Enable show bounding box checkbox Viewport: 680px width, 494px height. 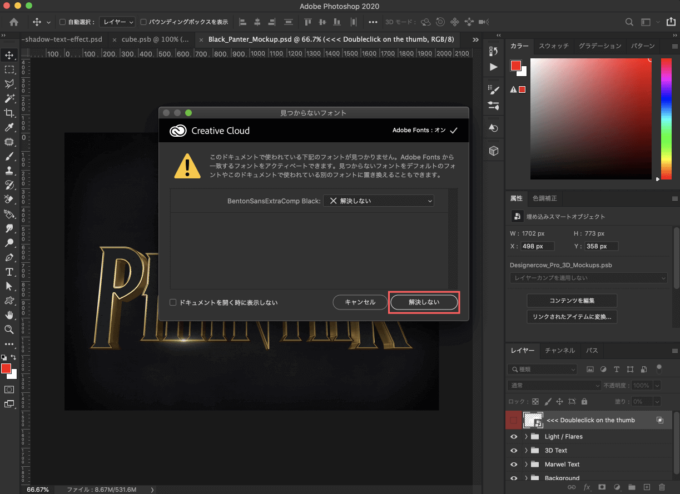pos(143,22)
